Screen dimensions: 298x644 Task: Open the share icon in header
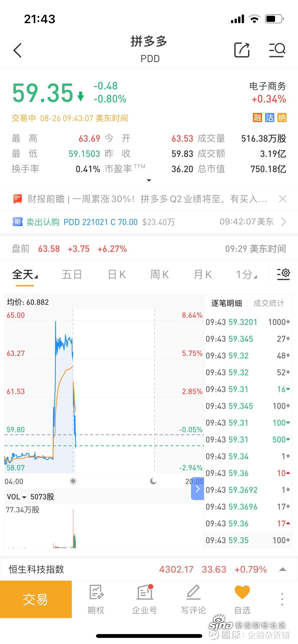click(241, 50)
